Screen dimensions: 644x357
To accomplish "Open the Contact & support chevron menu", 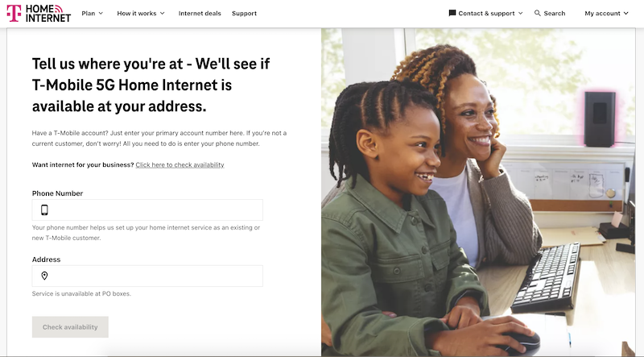I will point(520,13).
